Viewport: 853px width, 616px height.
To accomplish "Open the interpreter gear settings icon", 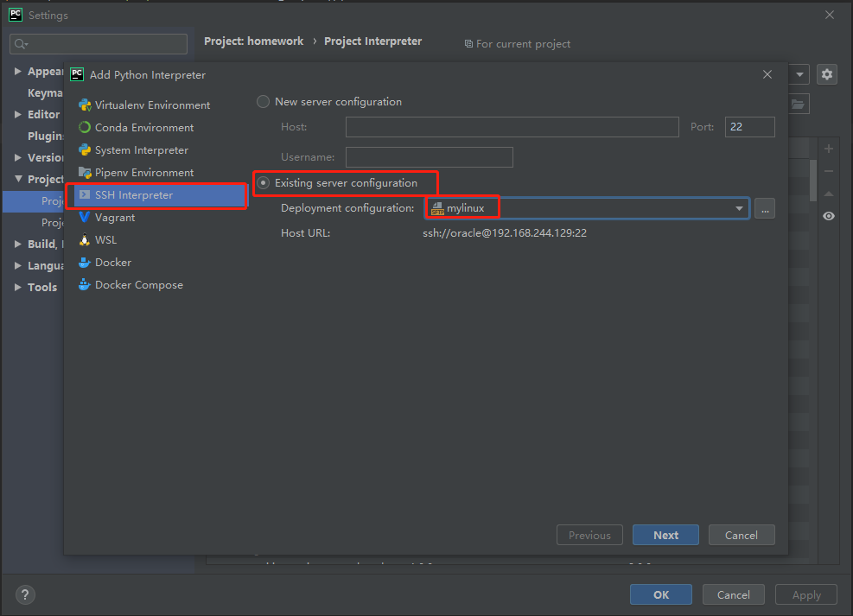I will point(826,74).
